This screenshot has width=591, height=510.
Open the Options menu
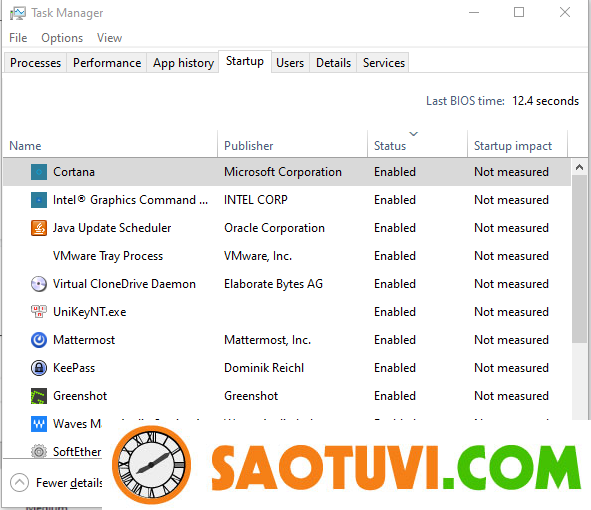point(62,38)
